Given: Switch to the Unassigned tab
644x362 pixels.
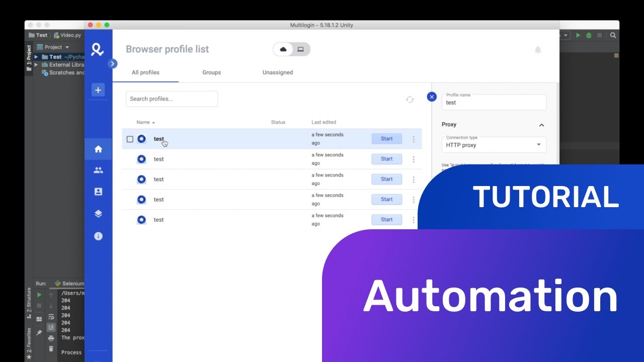Looking at the screenshot, I should coord(277,72).
